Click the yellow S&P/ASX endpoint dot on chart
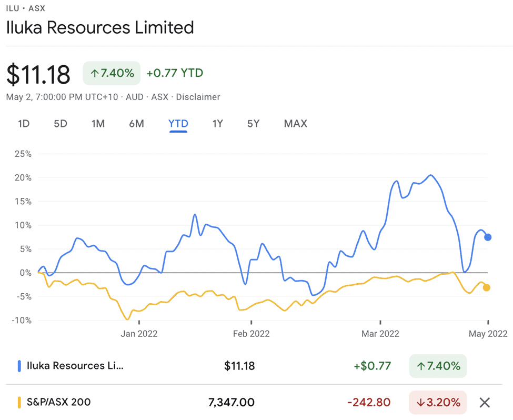The image size is (513, 420). click(x=487, y=288)
